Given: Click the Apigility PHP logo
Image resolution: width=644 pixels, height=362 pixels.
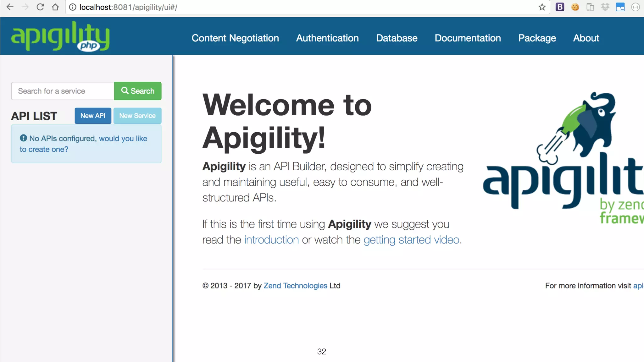Looking at the screenshot, I should 60,36.
